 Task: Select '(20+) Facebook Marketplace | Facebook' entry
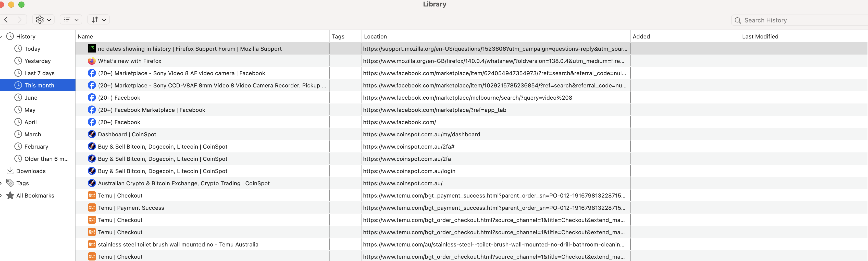[151, 110]
